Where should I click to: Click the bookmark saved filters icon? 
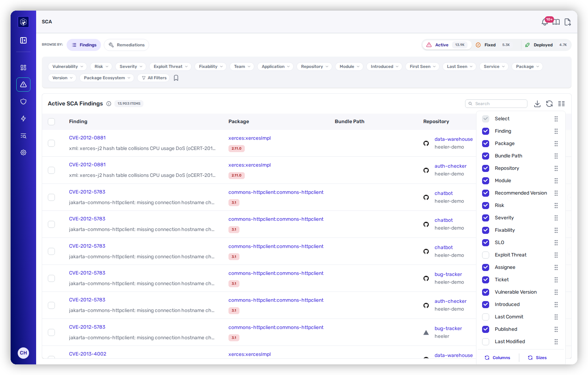tap(176, 78)
